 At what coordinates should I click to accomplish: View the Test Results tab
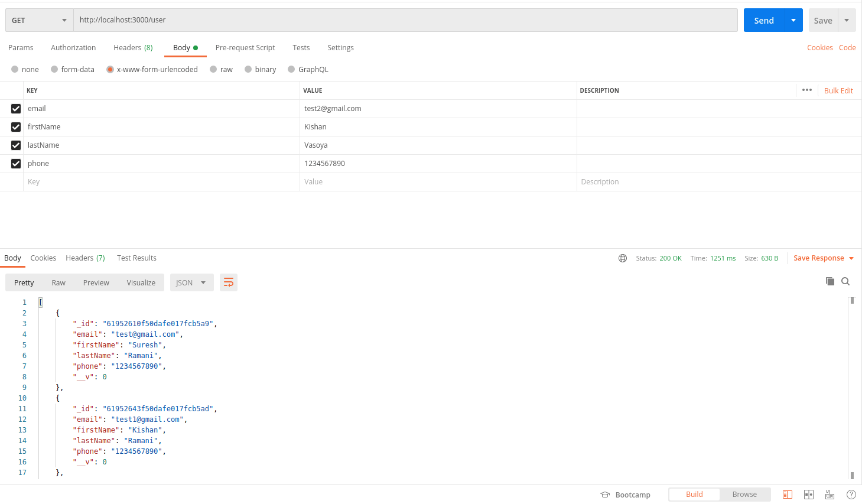coord(136,258)
